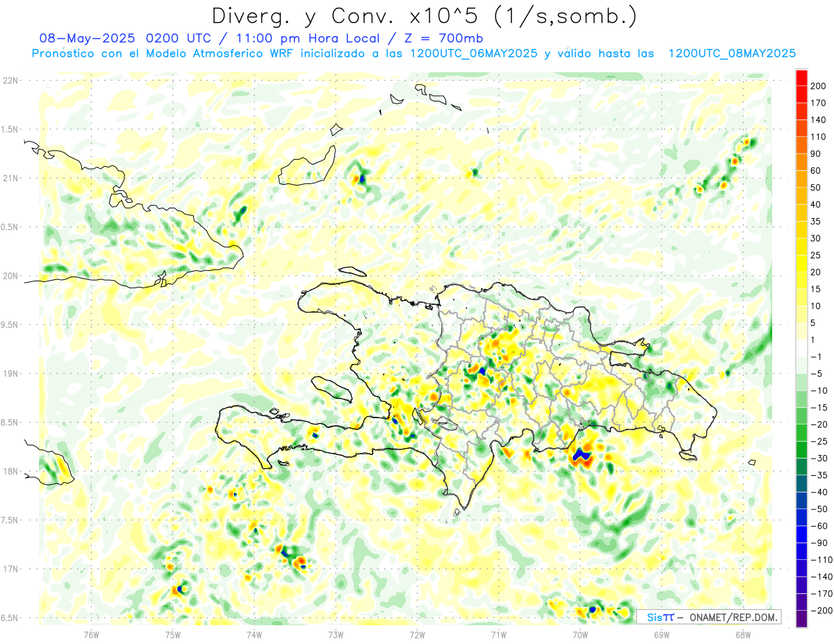
Task: Click the positive 110 color bar label
Action: [818, 137]
